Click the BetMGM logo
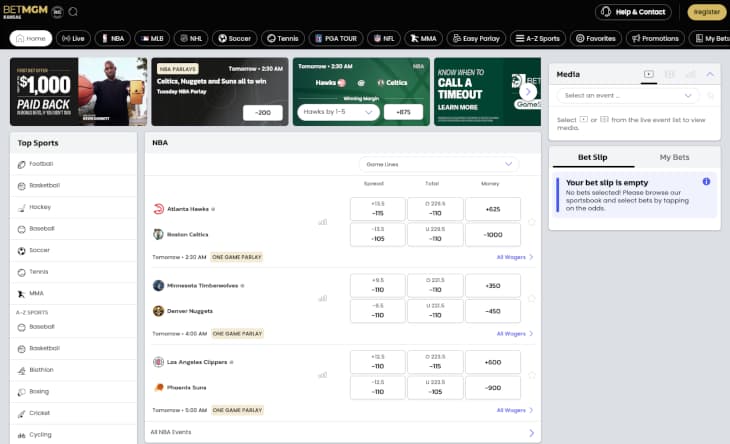The height and width of the screenshot is (444, 730). 25,12
